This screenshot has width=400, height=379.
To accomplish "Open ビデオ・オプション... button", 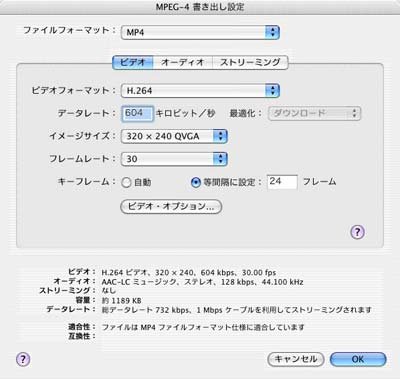I will tap(171, 206).
